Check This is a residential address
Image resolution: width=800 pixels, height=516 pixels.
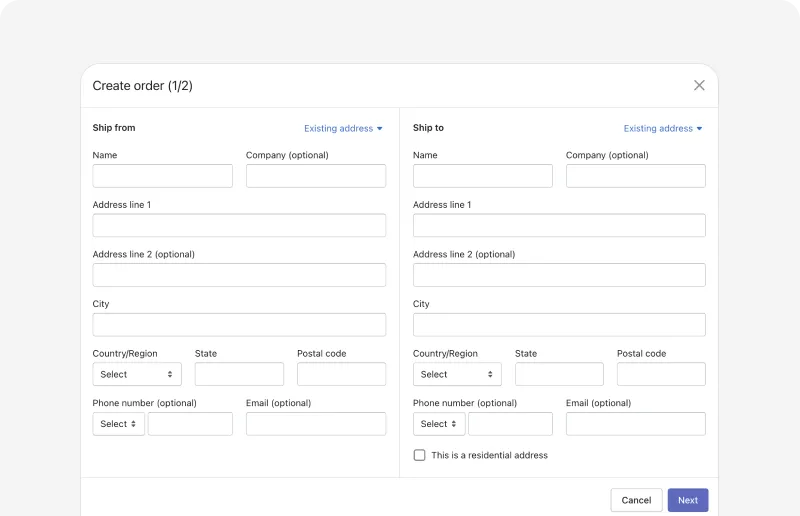click(x=419, y=455)
